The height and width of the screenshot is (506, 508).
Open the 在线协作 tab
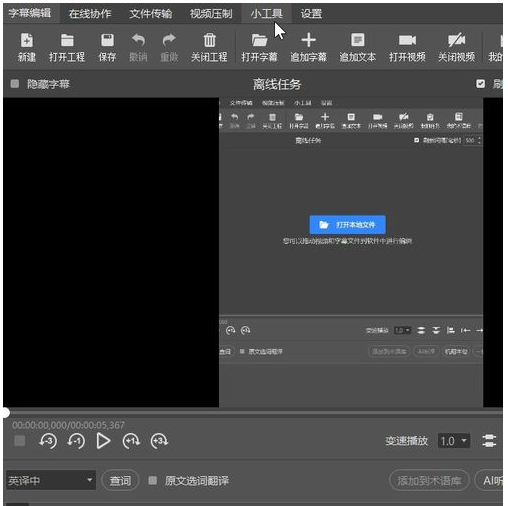point(90,14)
